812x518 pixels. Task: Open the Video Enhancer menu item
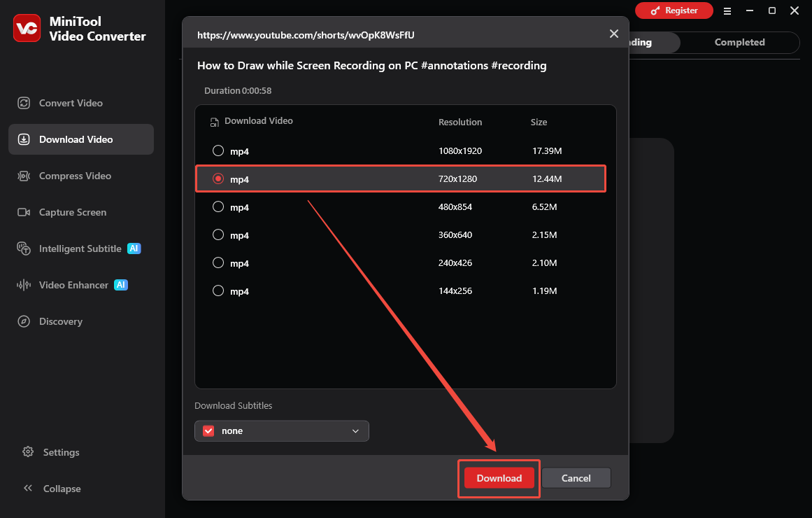click(x=81, y=285)
